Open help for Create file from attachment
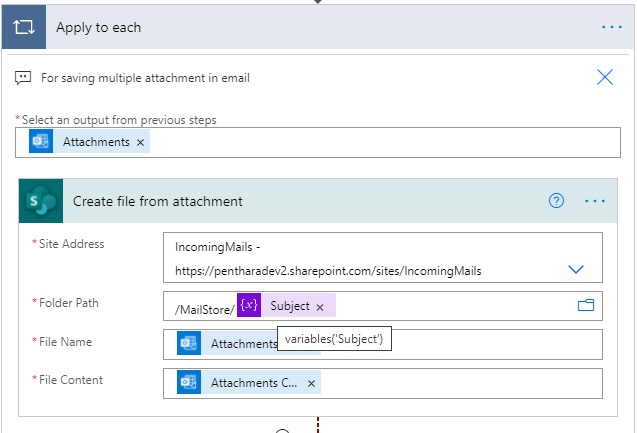 point(556,201)
